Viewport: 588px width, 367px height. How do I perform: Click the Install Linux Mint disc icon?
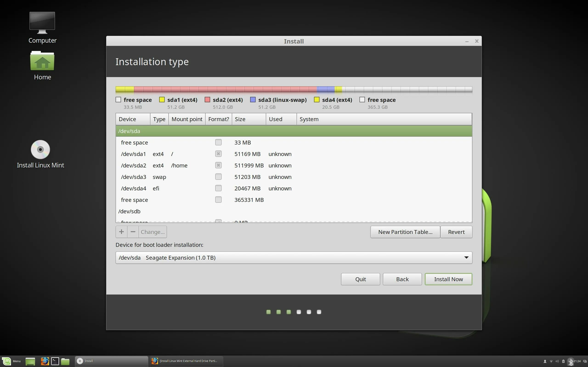[x=40, y=149]
